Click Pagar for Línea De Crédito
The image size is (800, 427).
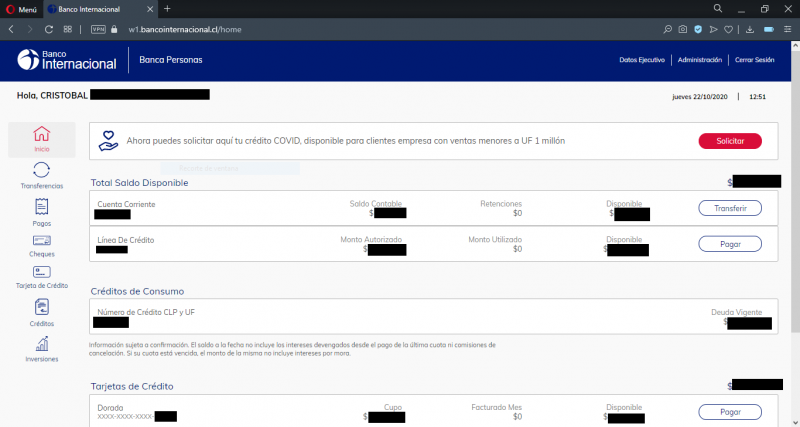click(729, 244)
